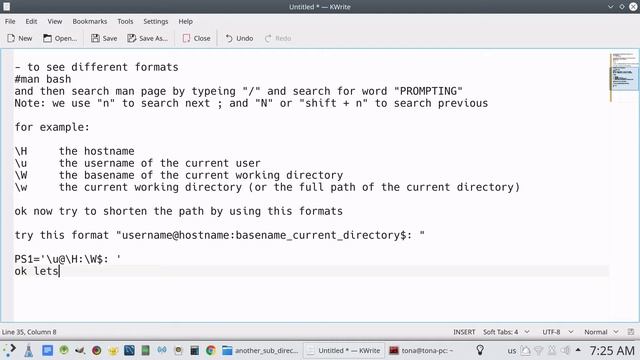The width and height of the screenshot is (640, 360).
Task: Click the '- to see different formats' line
Action: tap(96, 67)
